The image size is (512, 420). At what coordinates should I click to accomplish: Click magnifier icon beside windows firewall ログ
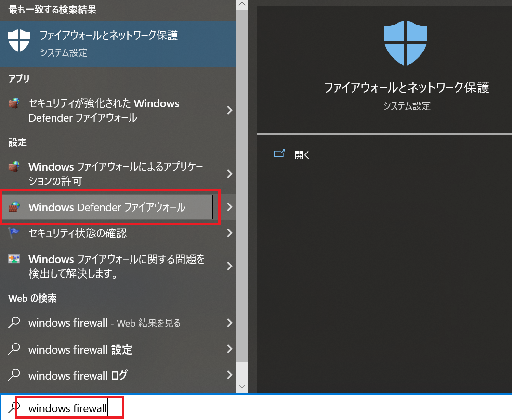13,375
